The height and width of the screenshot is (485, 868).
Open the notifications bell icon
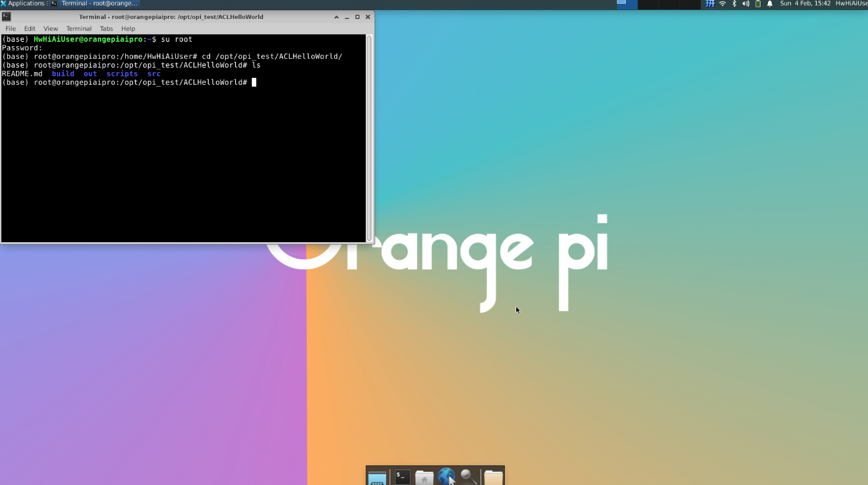coord(770,4)
